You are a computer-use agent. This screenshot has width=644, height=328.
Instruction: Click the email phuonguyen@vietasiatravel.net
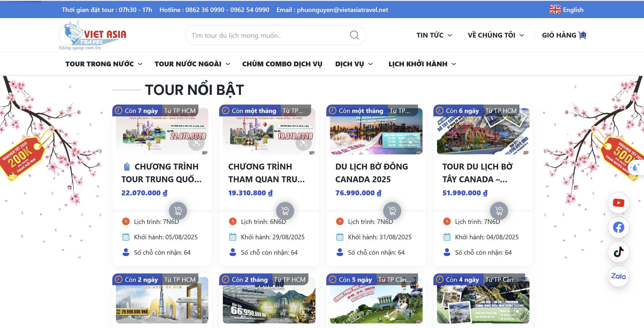pyautogui.click(x=343, y=10)
